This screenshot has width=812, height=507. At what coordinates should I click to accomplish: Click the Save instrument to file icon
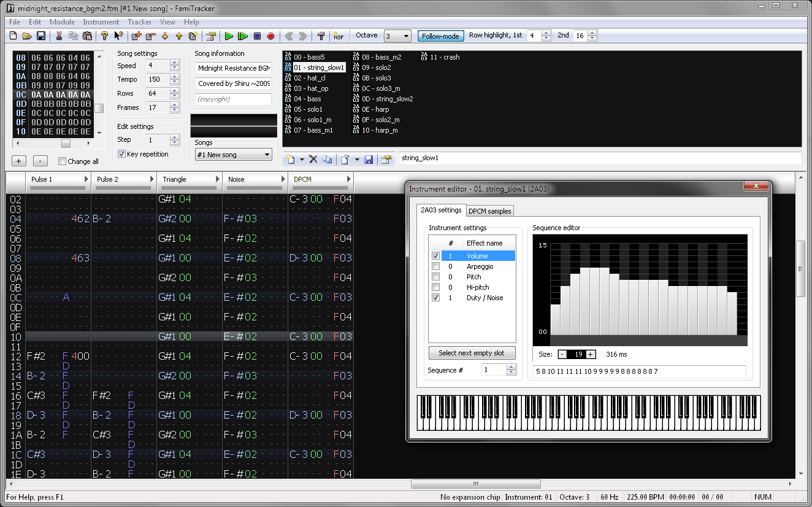click(369, 159)
